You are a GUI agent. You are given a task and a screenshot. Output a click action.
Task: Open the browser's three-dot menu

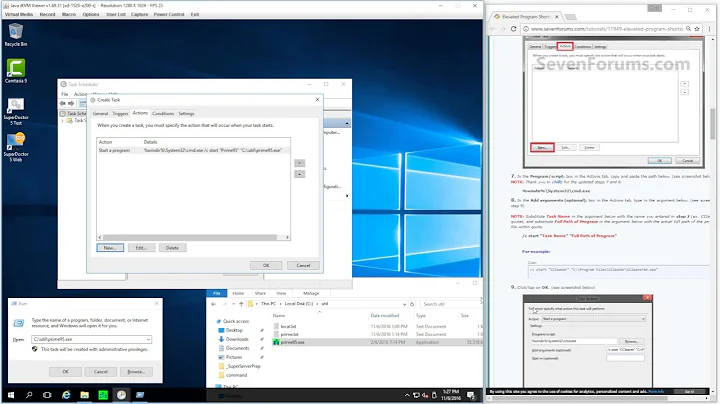[710, 28]
